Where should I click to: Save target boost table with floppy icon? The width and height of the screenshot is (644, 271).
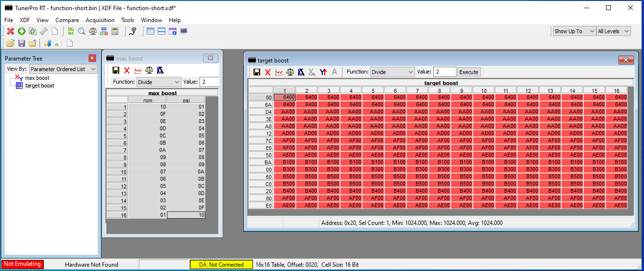click(257, 72)
